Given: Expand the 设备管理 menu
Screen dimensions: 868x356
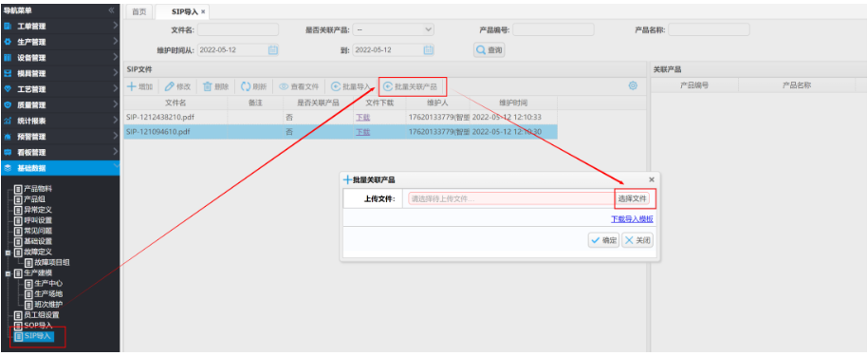Looking at the screenshot, I should coord(60,58).
